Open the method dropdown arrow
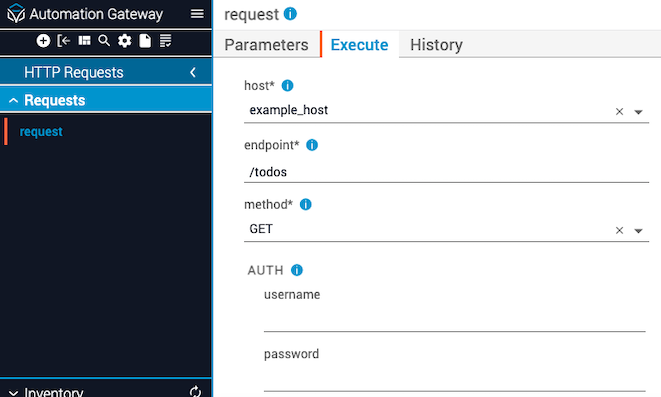 pos(638,231)
